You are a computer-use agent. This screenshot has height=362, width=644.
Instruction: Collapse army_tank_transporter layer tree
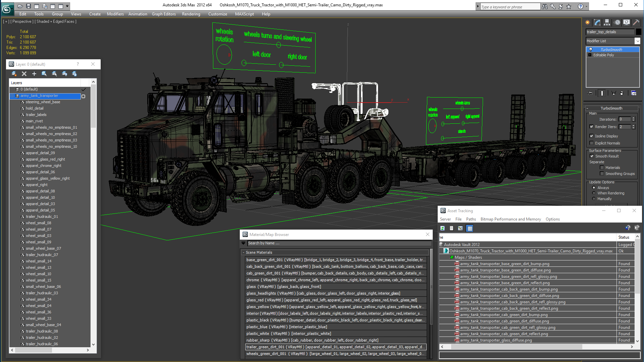point(12,96)
